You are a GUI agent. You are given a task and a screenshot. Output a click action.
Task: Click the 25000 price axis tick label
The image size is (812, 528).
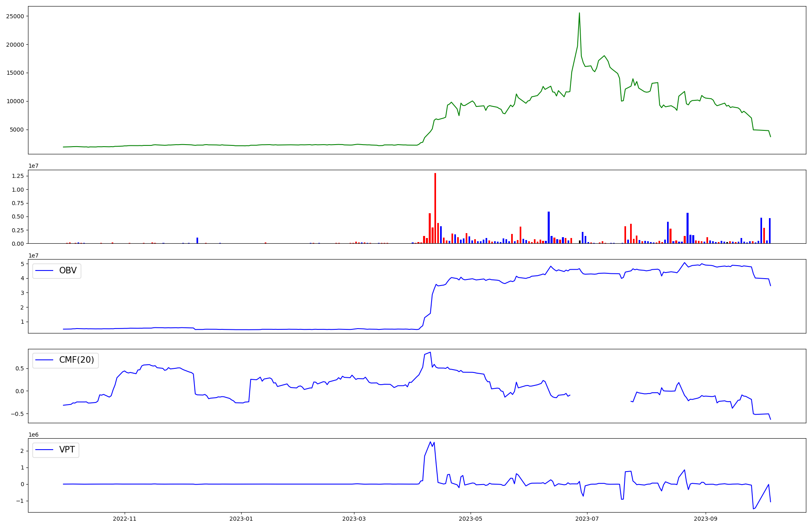[15, 16]
